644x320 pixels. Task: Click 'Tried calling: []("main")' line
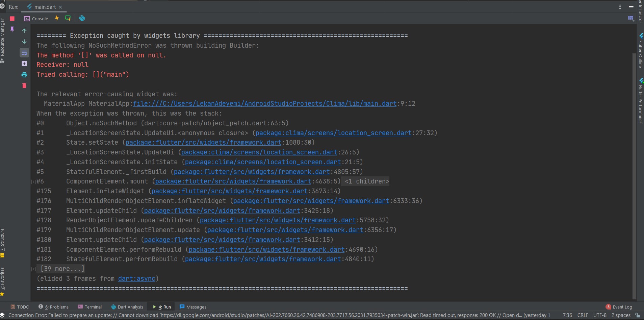point(83,75)
